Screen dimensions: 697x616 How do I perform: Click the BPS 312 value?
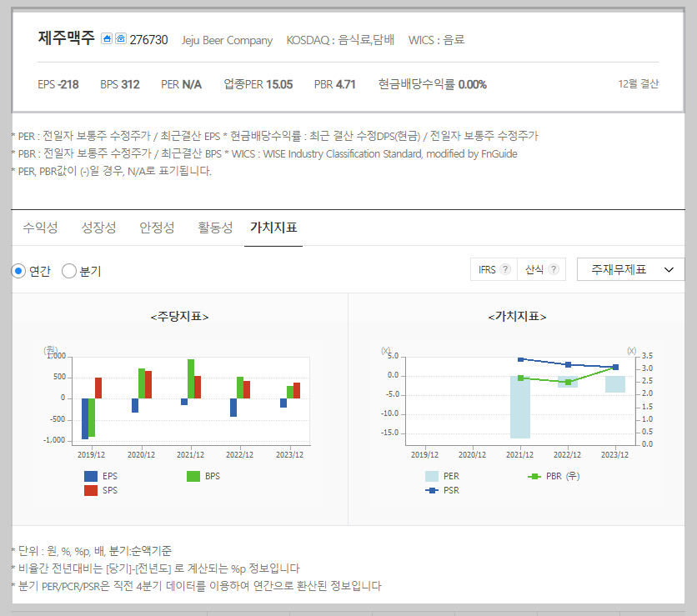120,84
